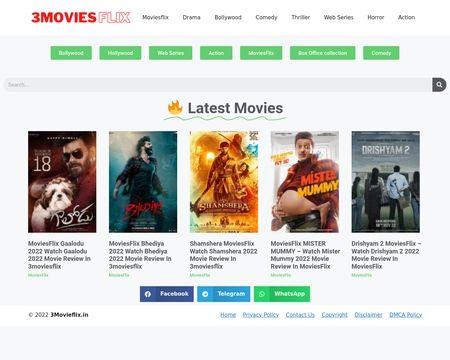
Task: Click the green Web Series button
Action: point(170,53)
